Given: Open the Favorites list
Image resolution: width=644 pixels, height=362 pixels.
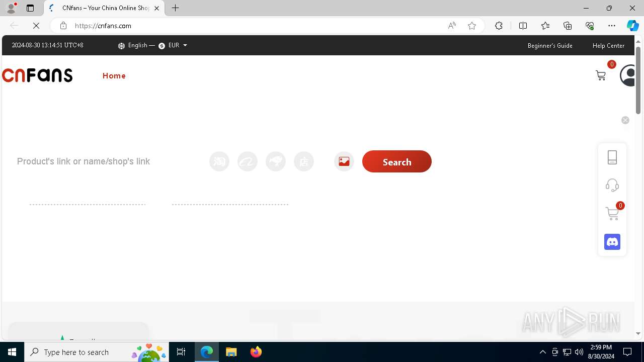Looking at the screenshot, I should (x=545, y=26).
